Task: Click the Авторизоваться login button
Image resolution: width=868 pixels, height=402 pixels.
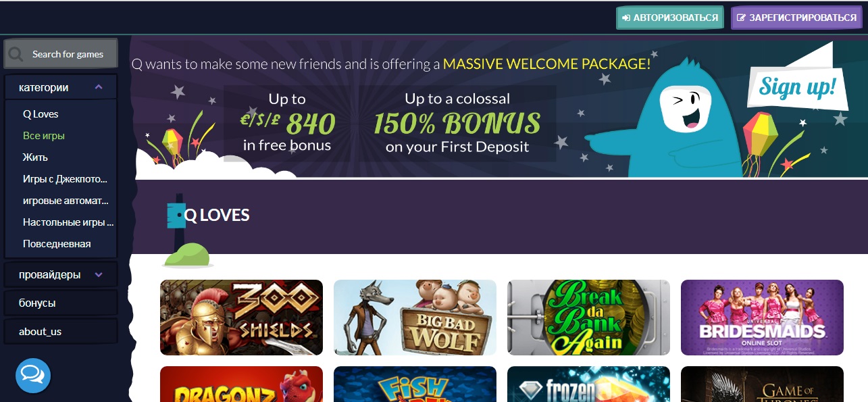Action: tap(670, 18)
